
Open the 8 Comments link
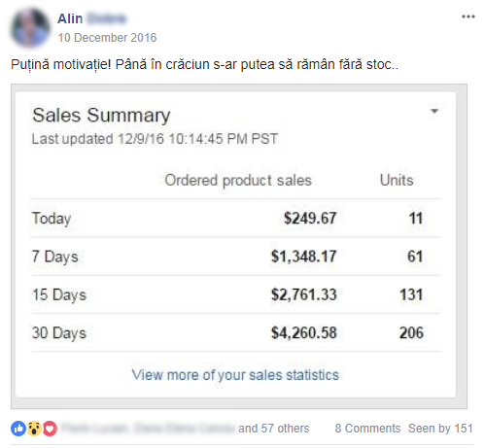tap(367, 429)
